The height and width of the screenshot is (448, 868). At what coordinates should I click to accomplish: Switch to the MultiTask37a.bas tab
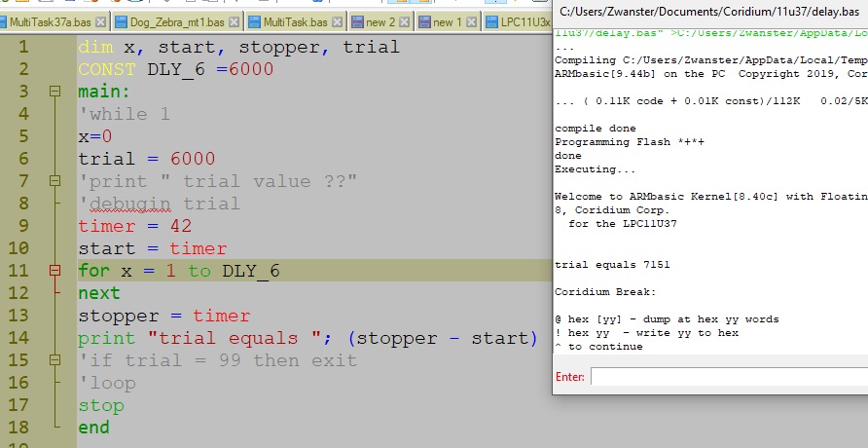pos(50,22)
